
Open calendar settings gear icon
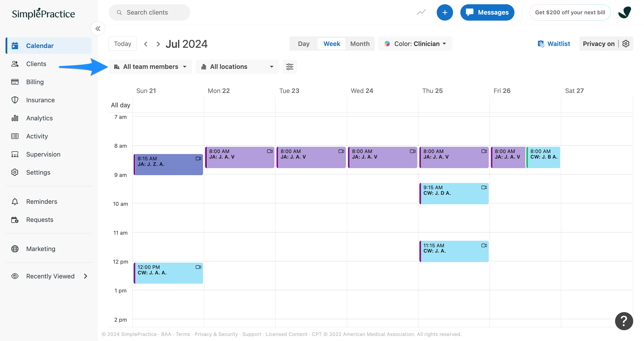(x=626, y=44)
